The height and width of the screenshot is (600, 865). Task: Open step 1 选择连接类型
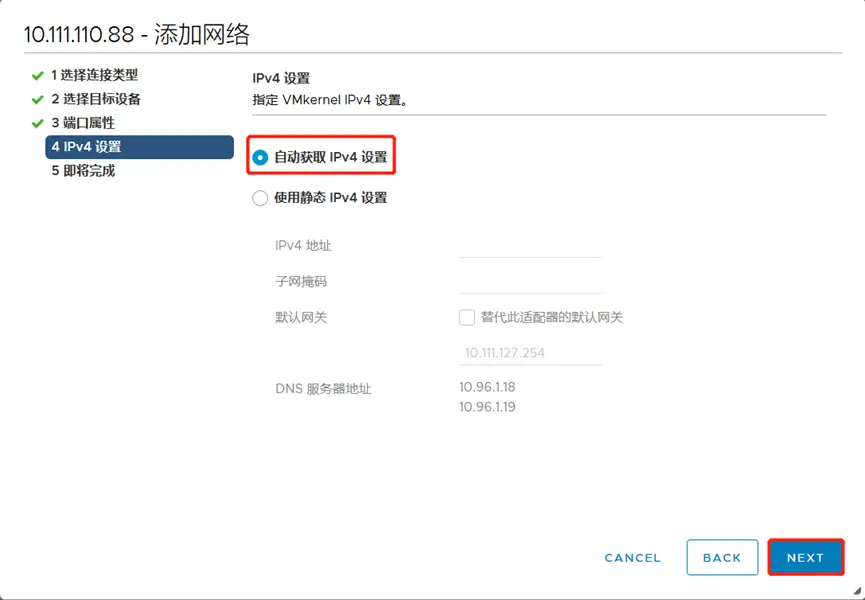94,75
